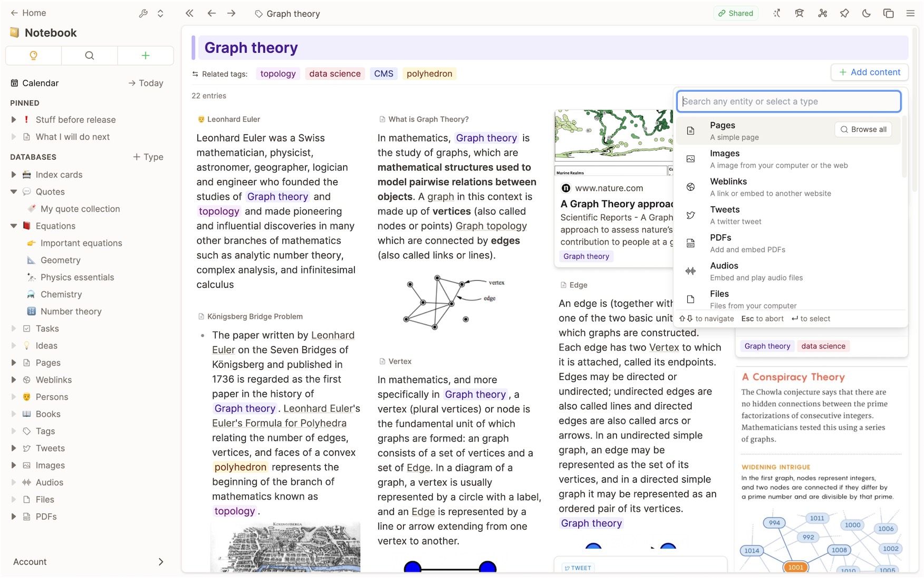
Task: Click Browse all next to Pages
Action: click(863, 129)
